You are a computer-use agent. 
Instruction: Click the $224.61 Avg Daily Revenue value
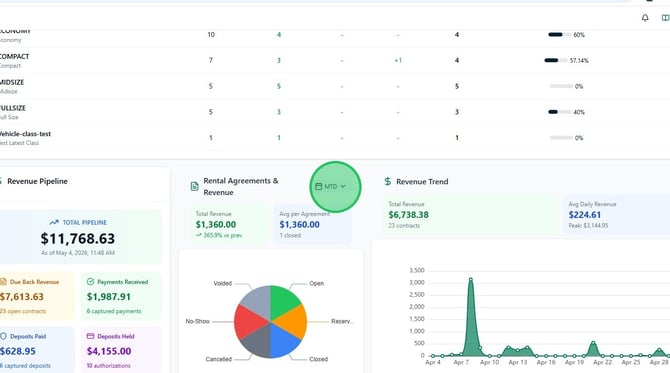click(x=585, y=215)
